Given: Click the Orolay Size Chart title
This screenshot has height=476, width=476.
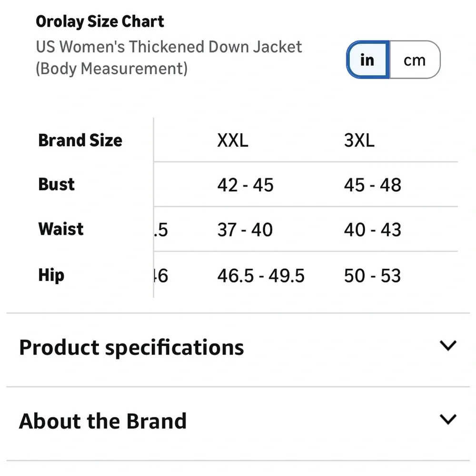Looking at the screenshot, I should tap(99, 21).
